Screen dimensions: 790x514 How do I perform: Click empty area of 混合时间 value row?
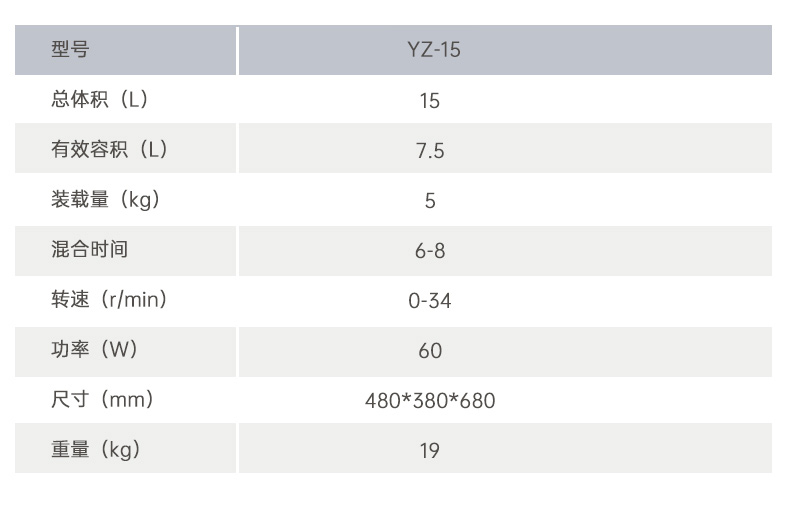pos(605,250)
